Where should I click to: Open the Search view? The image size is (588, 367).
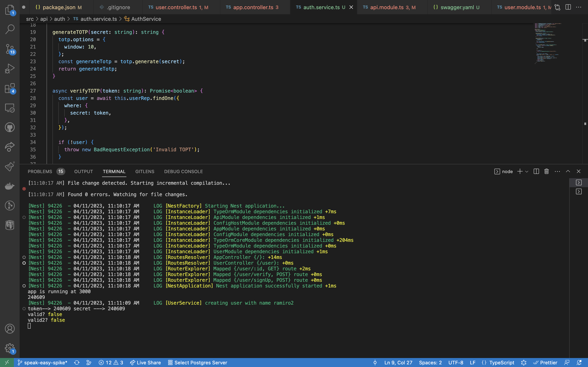[x=10, y=29]
